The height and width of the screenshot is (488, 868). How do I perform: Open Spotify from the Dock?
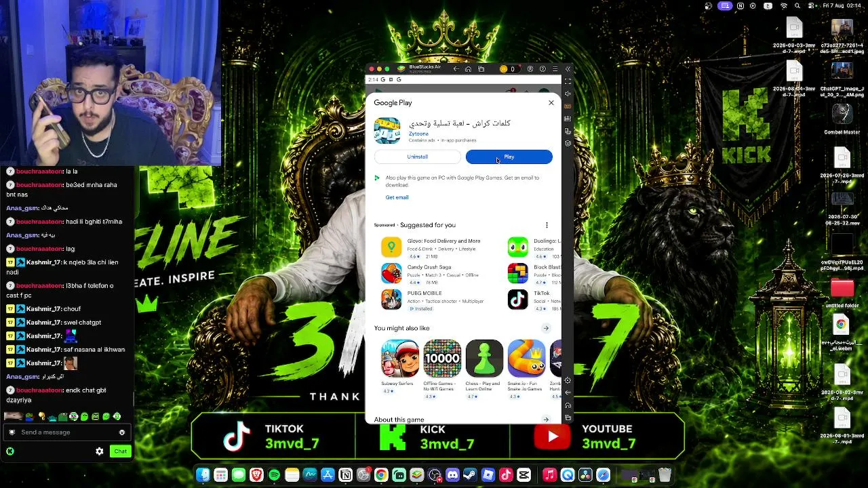tap(274, 475)
